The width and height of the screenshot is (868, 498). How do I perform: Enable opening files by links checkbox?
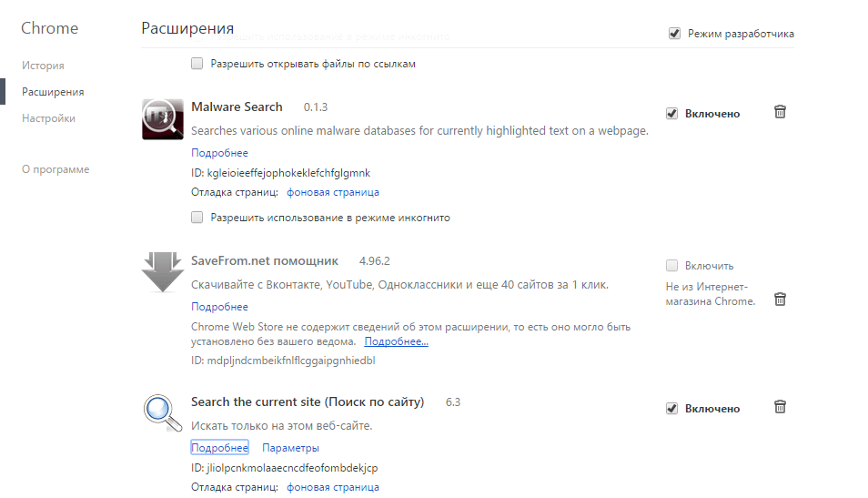(x=197, y=63)
